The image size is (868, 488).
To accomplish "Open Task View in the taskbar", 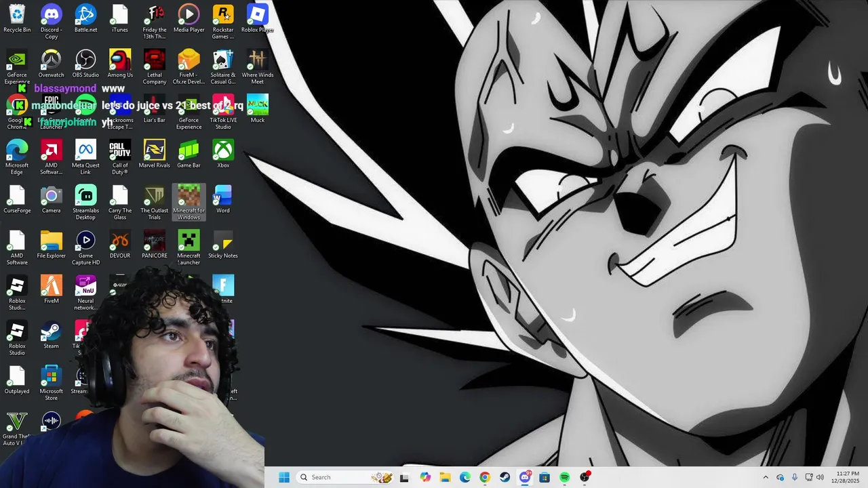I will point(405,477).
